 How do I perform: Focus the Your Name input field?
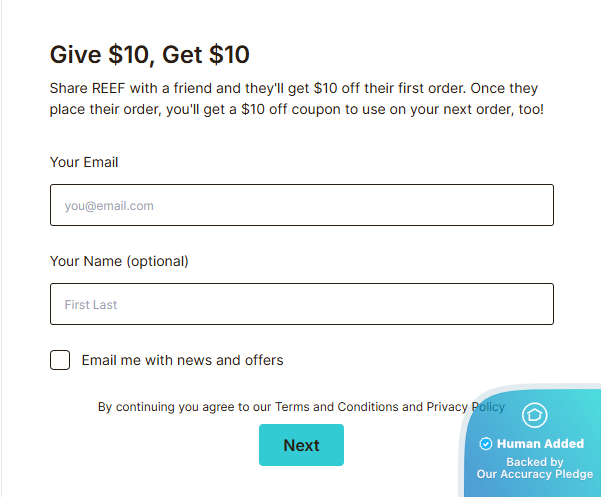(x=301, y=304)
